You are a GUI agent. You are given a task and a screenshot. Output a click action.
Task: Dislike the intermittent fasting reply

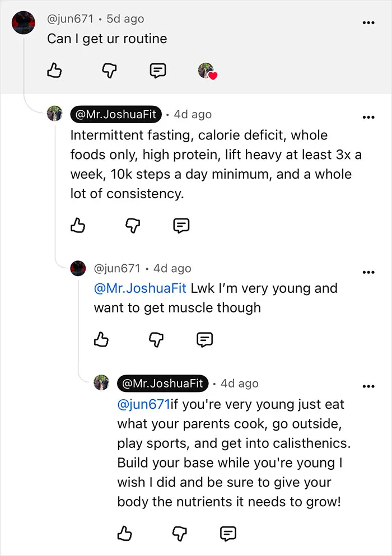coord(133,226)
